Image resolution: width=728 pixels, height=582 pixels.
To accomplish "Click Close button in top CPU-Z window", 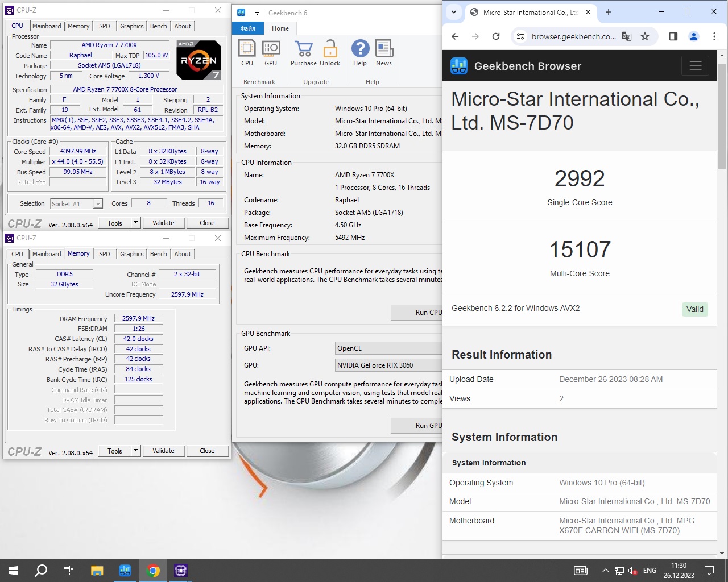I will click(207, 223).
